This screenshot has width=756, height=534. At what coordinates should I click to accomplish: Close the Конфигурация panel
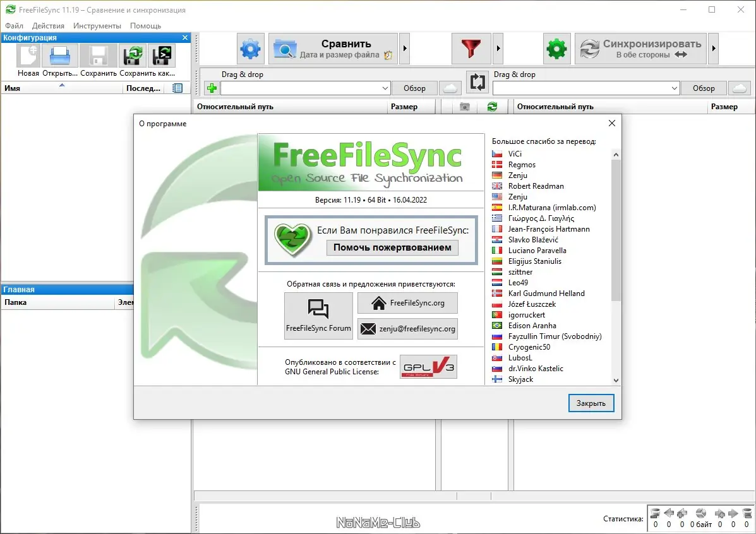pos(185,38)
